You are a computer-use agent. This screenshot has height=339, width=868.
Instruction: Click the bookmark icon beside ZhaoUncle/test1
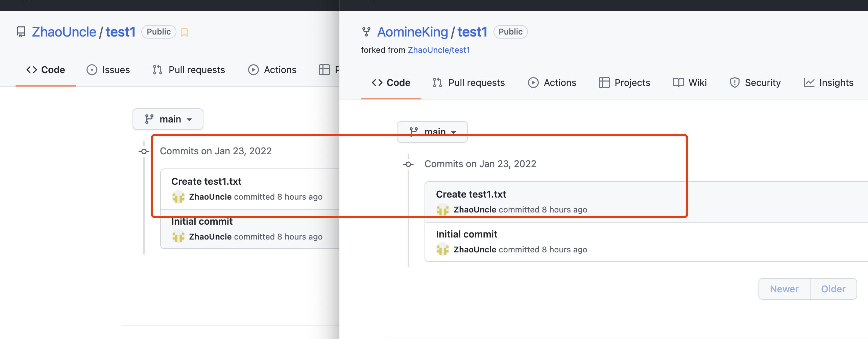(x=184, y=32)
